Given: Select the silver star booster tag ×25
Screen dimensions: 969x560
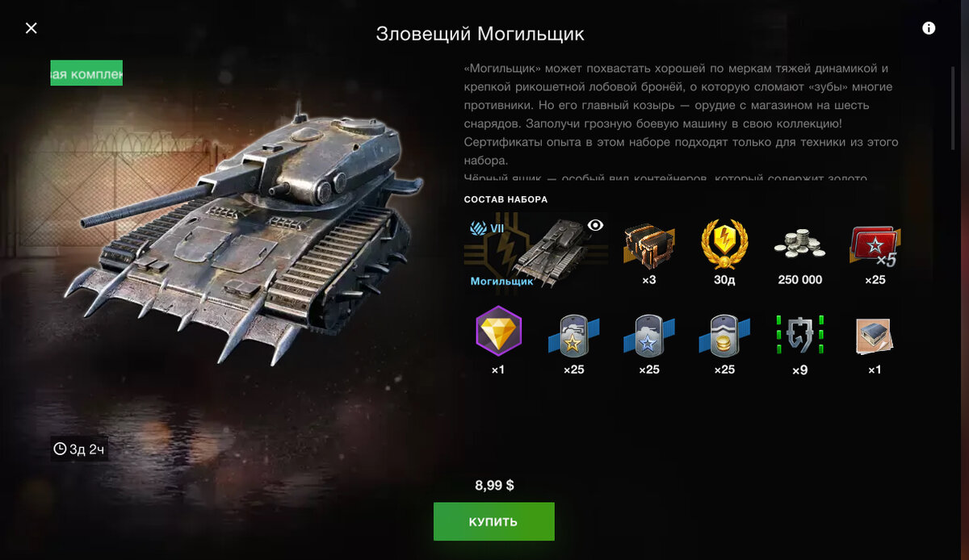Looking at the screenshot, I should click(648, 335).
